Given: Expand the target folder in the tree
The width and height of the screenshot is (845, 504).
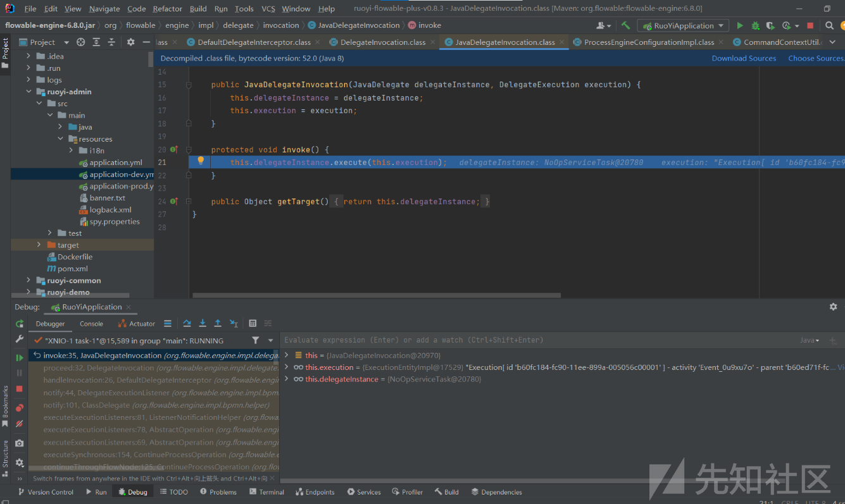Looking at the screenshot, I should click(39, 245).
